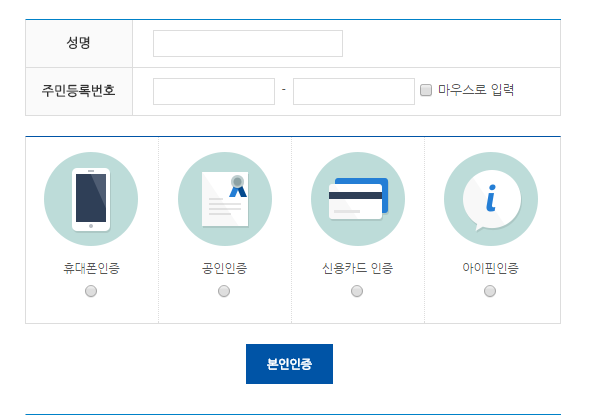Click the mobile phone verification icon
This screenshot has width=589, height=415.
pyautogui.click(x=91, y=199)
